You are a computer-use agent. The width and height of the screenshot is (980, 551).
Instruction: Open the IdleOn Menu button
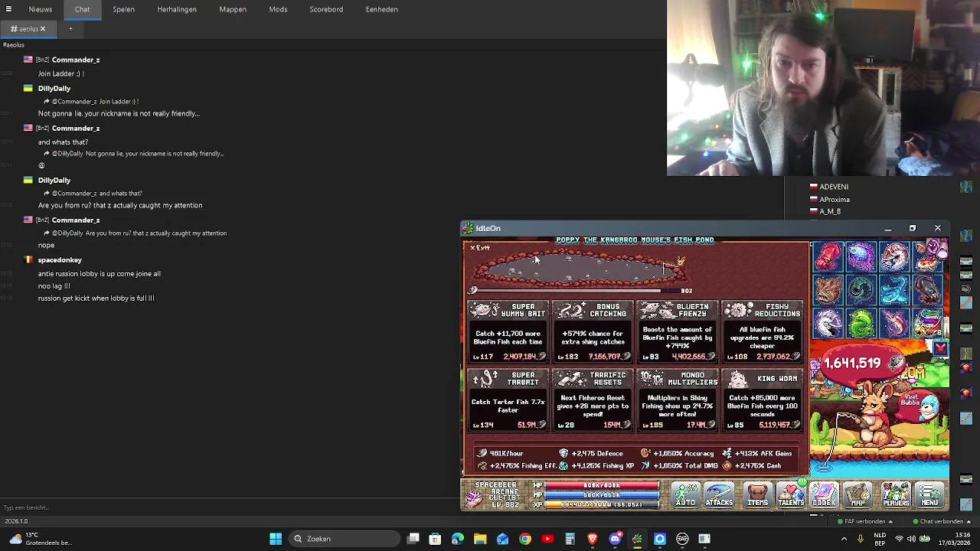(930, 495)
